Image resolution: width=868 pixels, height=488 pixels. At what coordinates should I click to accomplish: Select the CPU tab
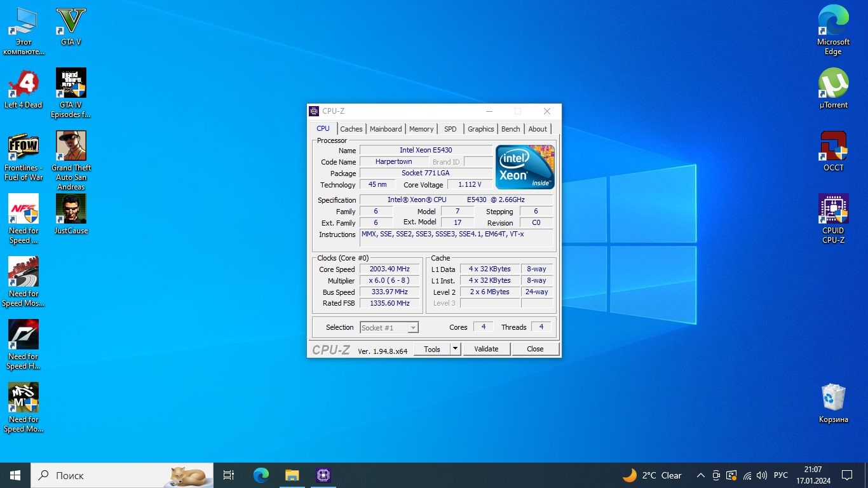coord(323,128)
